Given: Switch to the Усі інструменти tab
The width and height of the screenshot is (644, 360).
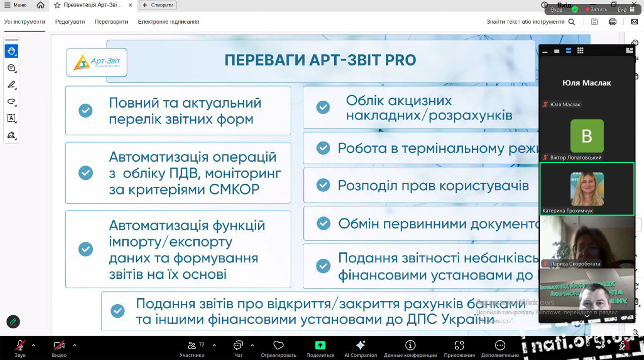Looking at the screenshot, I should tap(24, 22).
